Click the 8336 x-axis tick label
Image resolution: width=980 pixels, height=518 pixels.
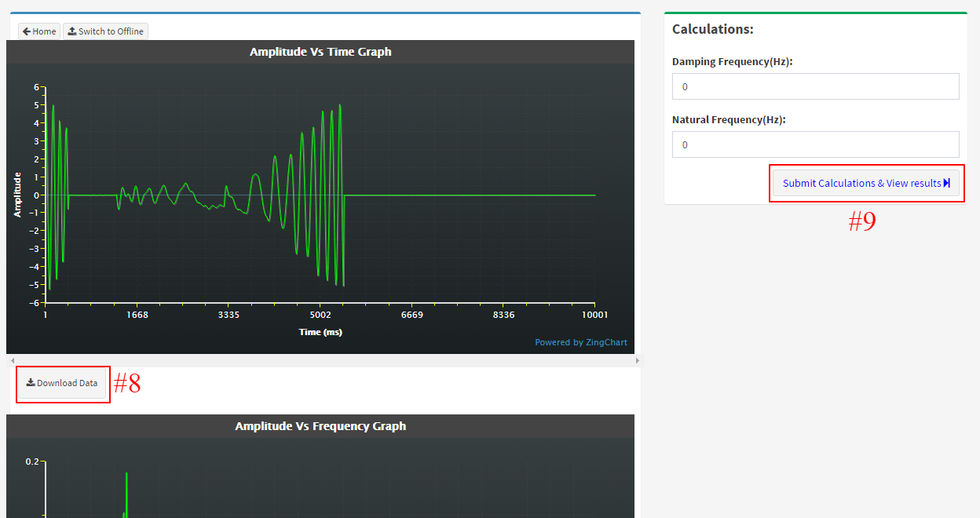tap(503, 315)
